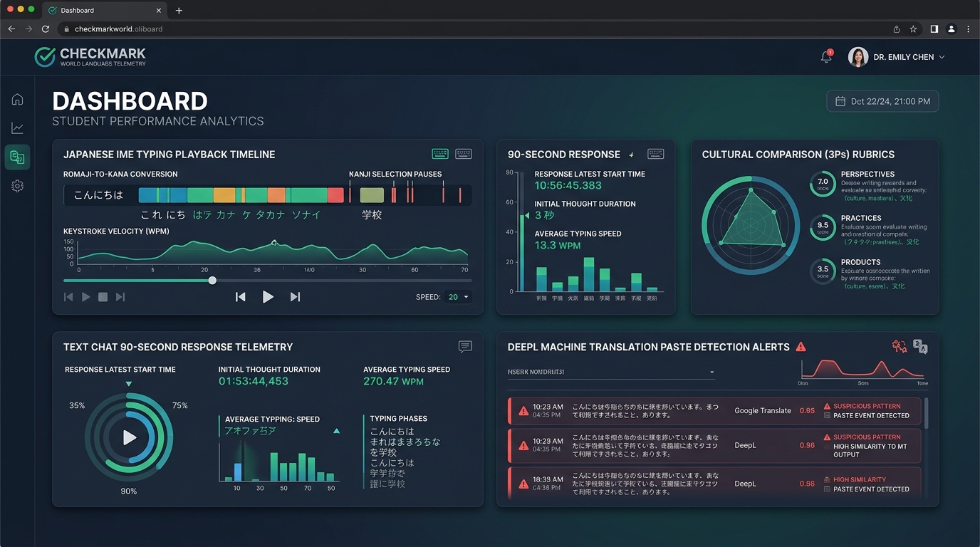Open the 10:23 AM Google Translate alert row
Viewport: 980px width, 547px height.
[715, 411]
